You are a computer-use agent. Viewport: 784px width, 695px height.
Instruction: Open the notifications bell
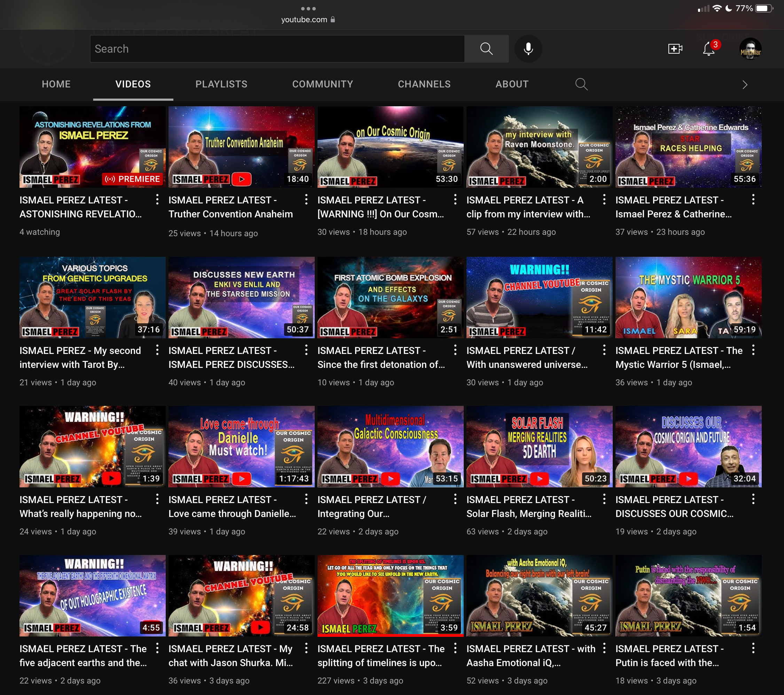click(x=708, y=49)
